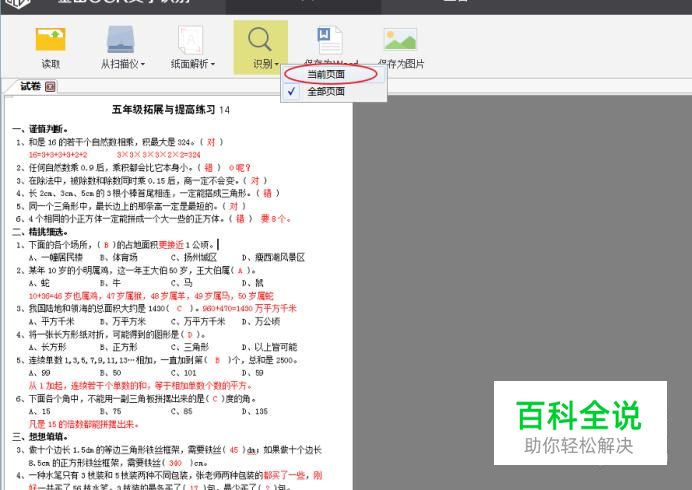Screen dimensions: 692x490
Task: Click red text 16=3+3+3+3+2+2
Action: (x=58, y=155)
